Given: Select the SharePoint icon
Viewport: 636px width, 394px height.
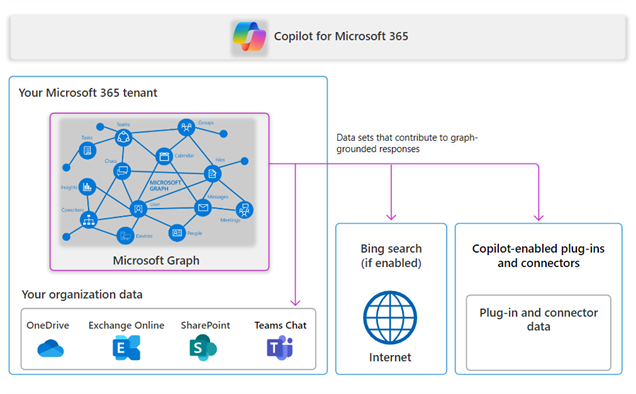Looking at the screenshot, I should [x=203, y=348].
